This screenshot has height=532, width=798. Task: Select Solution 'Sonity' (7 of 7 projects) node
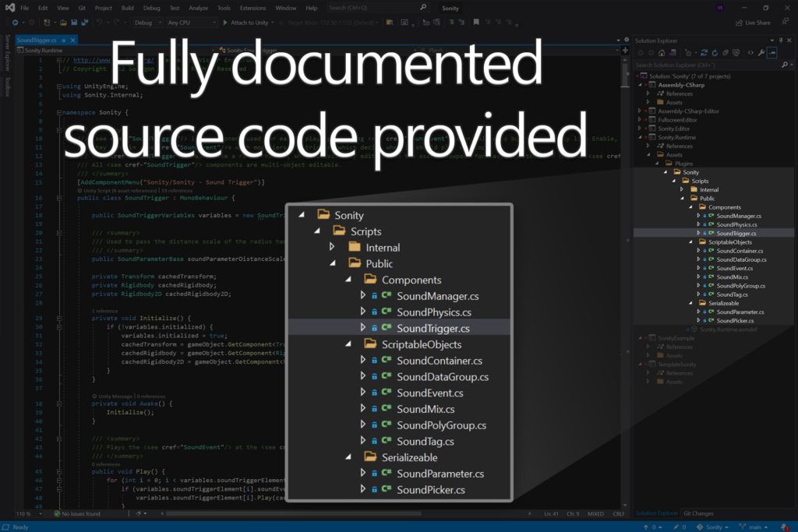pyautogui.click(x=690, y=76)
